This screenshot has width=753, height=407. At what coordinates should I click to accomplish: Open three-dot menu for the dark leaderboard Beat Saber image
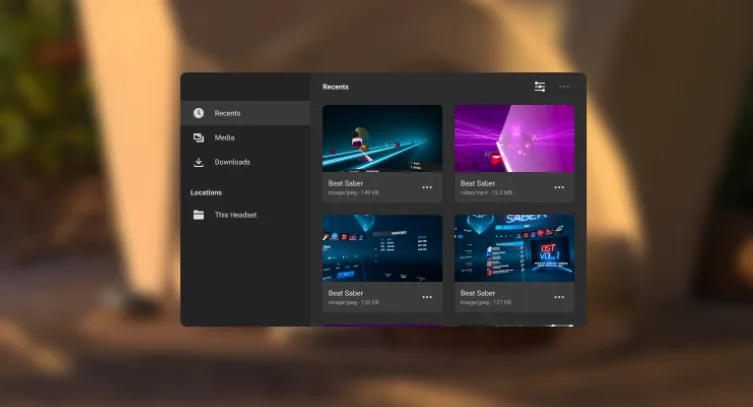[x=427, y=298]
